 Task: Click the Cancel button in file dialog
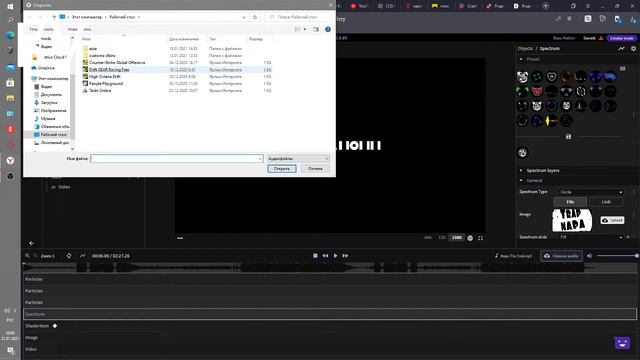[315, 169]
